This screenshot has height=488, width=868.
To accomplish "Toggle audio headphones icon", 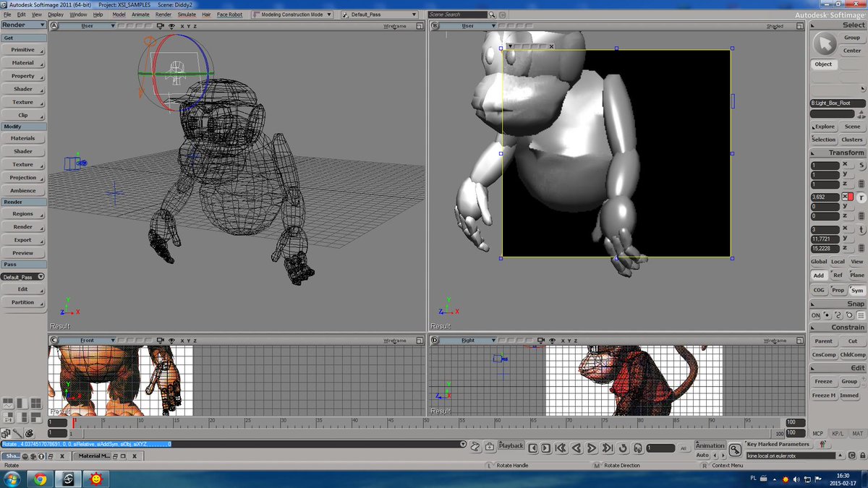I will (x=637, y=448).
